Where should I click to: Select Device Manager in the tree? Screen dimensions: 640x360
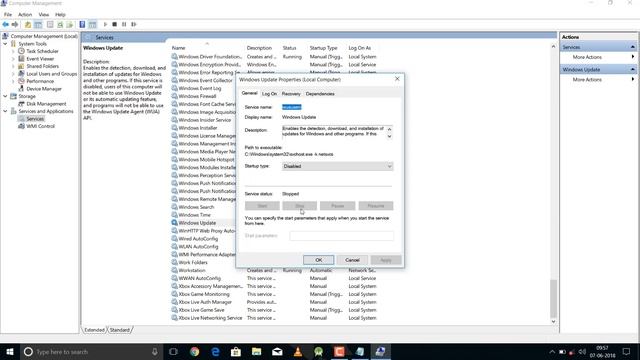tap(44, 89)
